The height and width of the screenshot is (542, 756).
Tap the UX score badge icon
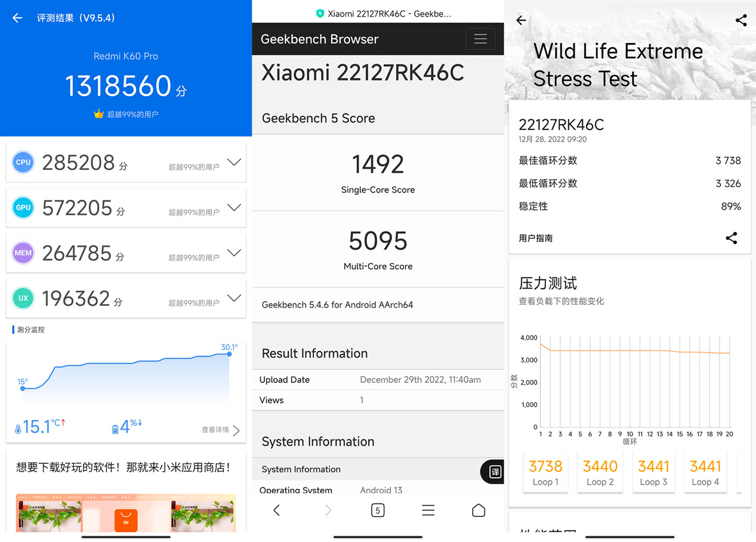pos(23,298)
